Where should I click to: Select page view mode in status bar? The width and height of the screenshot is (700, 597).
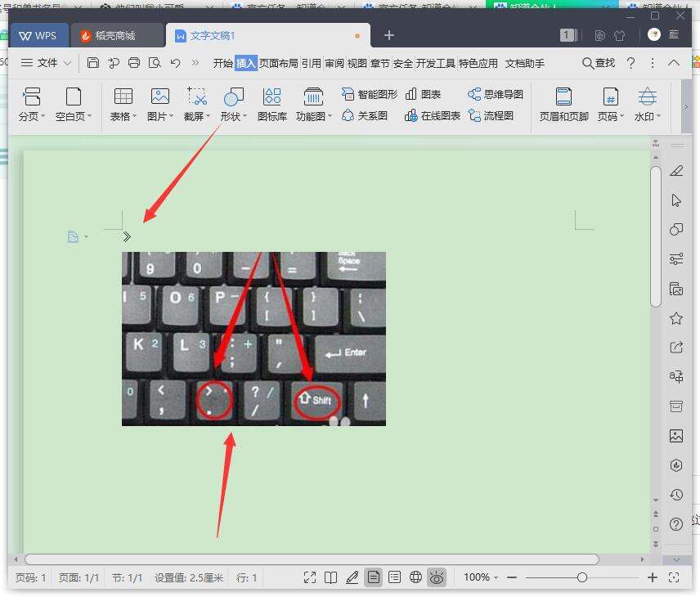pos(373,577)
